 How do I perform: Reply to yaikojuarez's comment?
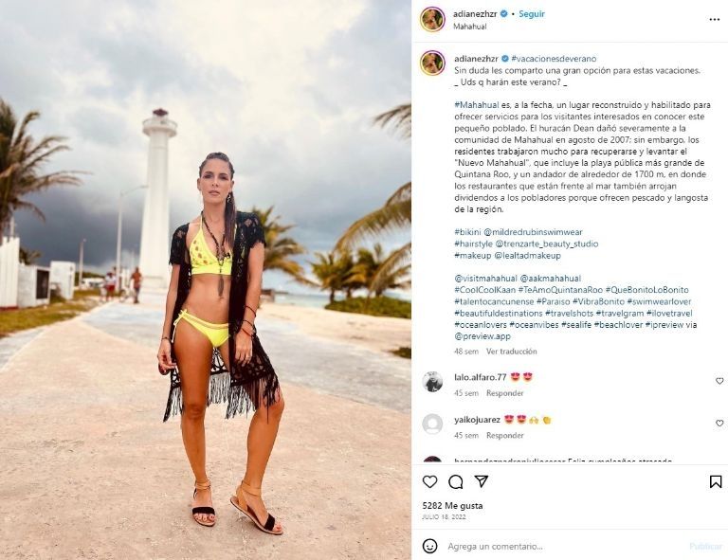[504, 435]
